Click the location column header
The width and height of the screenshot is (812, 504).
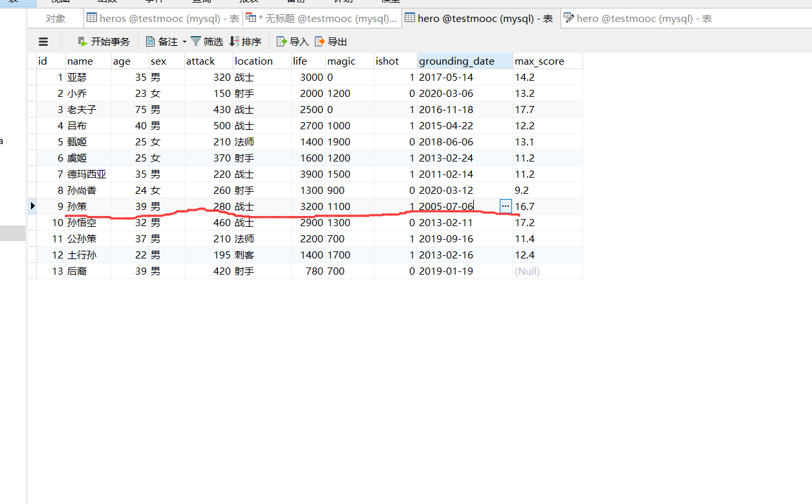click(x=262, y=61)
